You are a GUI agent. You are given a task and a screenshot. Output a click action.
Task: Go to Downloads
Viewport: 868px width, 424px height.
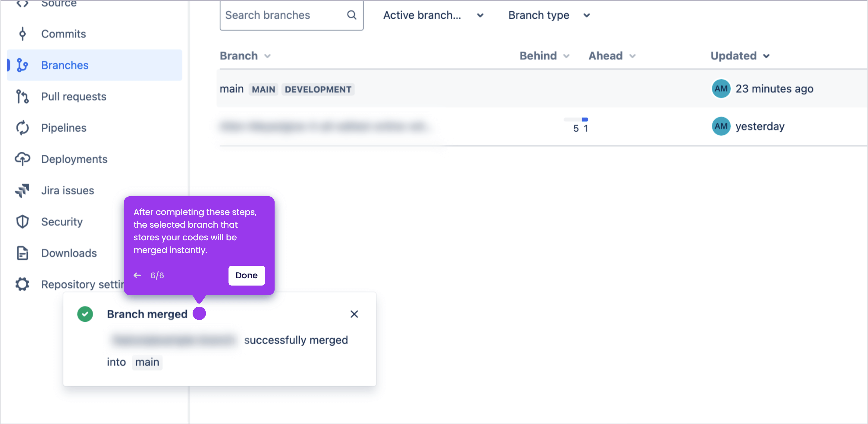tap(69, 253)
